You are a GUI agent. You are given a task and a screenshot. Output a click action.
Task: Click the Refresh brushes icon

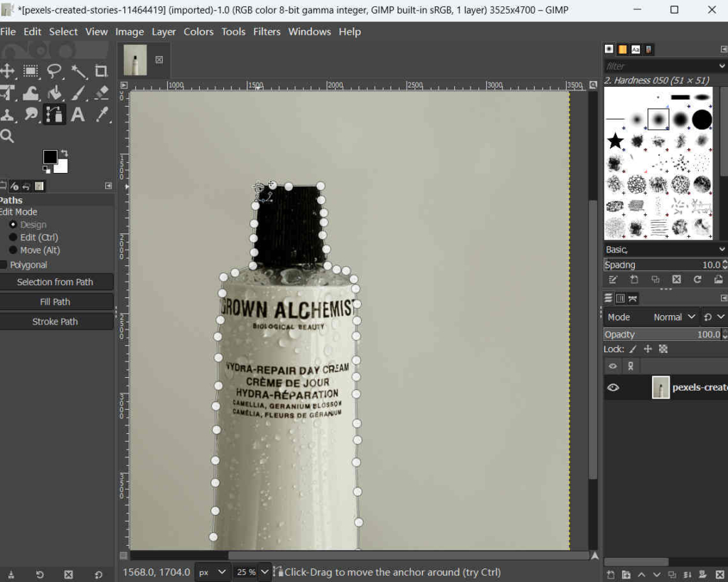click(697, 280)
